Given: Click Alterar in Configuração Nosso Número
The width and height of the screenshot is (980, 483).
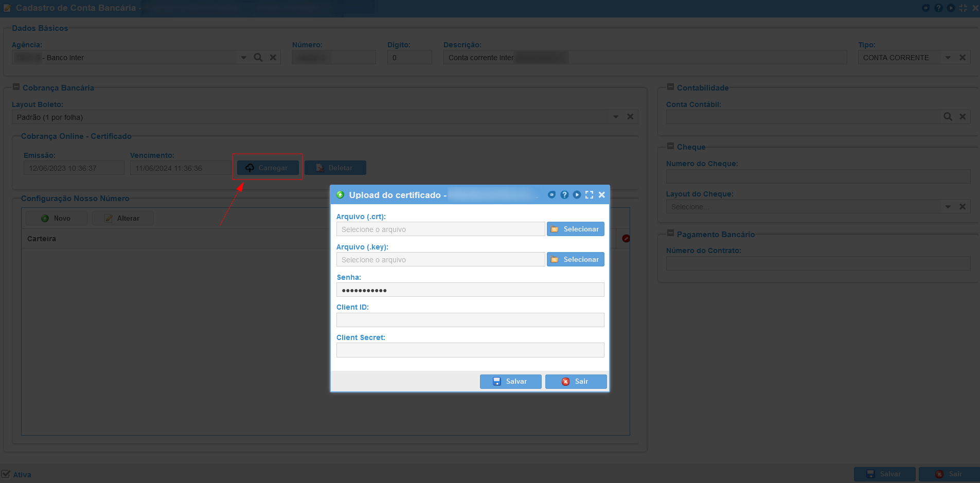Looking at the screenshot, I should pyautogui.click(x=122, y=218).
